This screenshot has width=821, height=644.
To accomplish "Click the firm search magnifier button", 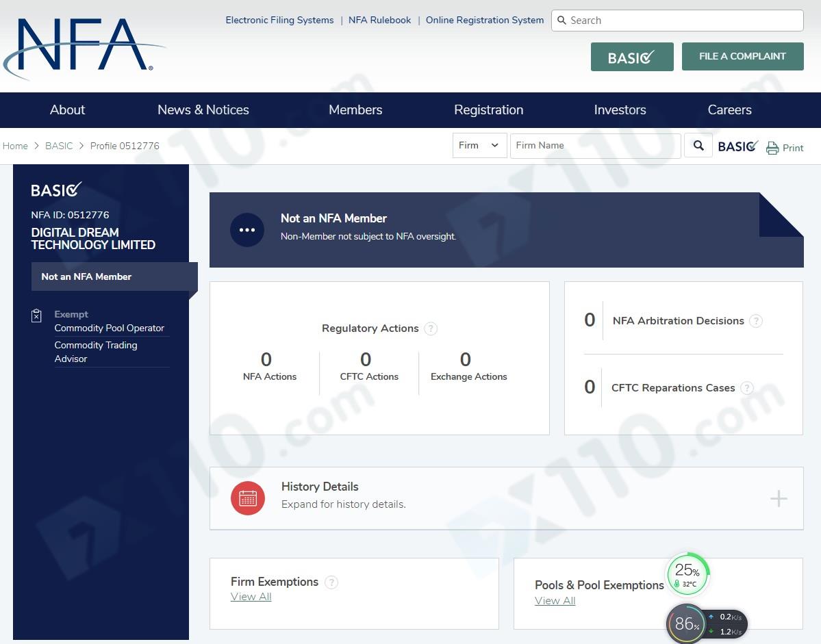I will pyautogui.click(x=698, y=146).
